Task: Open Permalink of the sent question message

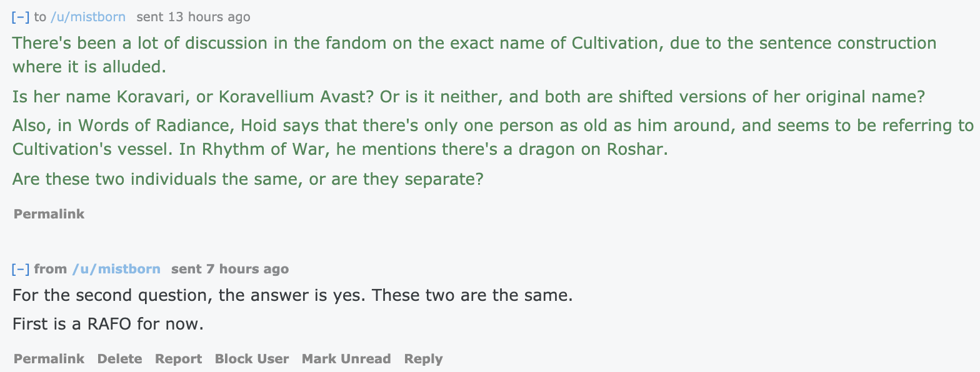Action: tap(49, 214)
